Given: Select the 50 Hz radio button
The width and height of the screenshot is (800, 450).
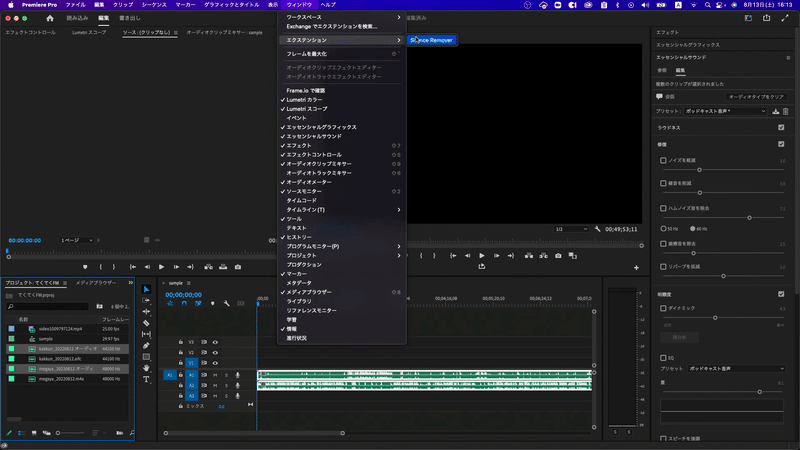Looking at the screenshot, I should [x=664, y=229].
